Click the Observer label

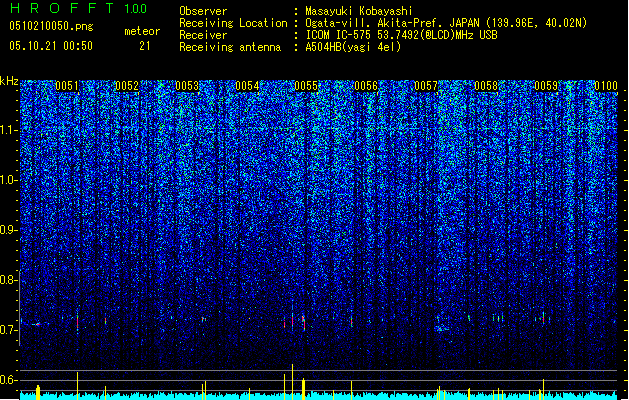click(203, 11)
